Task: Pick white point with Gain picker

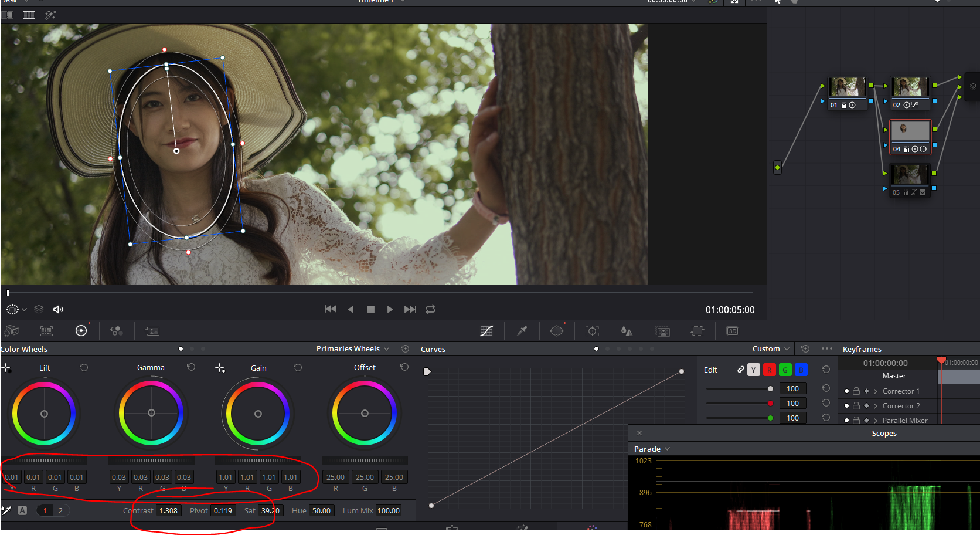Action: (220, 368)
